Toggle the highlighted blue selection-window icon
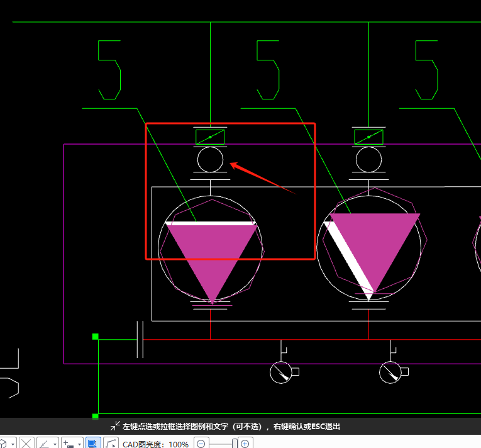Viewport: 481px width, 448px height. (93, 443)
